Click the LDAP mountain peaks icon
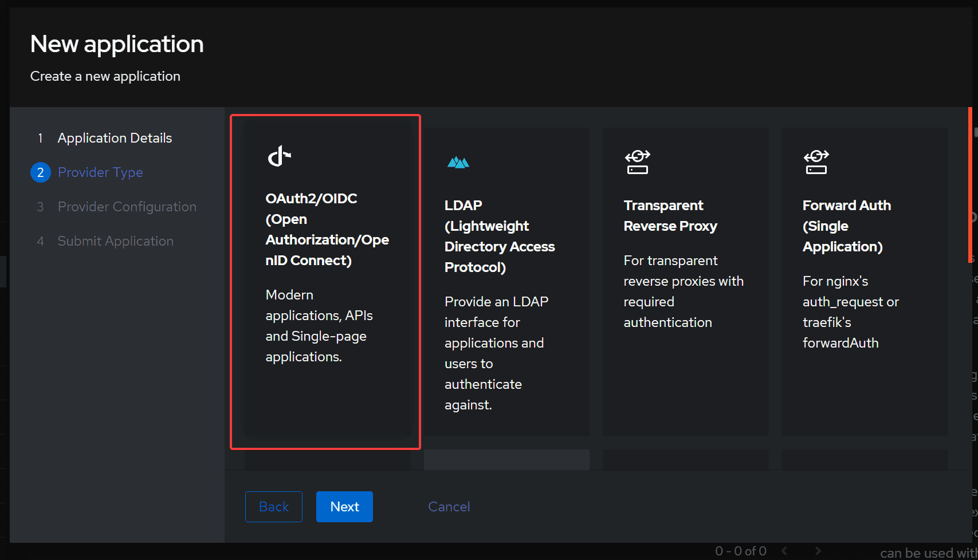 [458, 162]
